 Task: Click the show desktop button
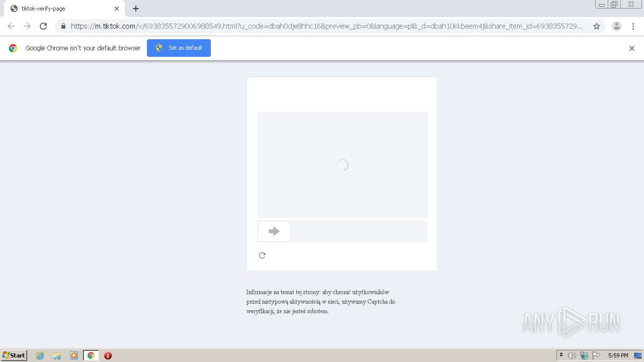click(638, 355)
